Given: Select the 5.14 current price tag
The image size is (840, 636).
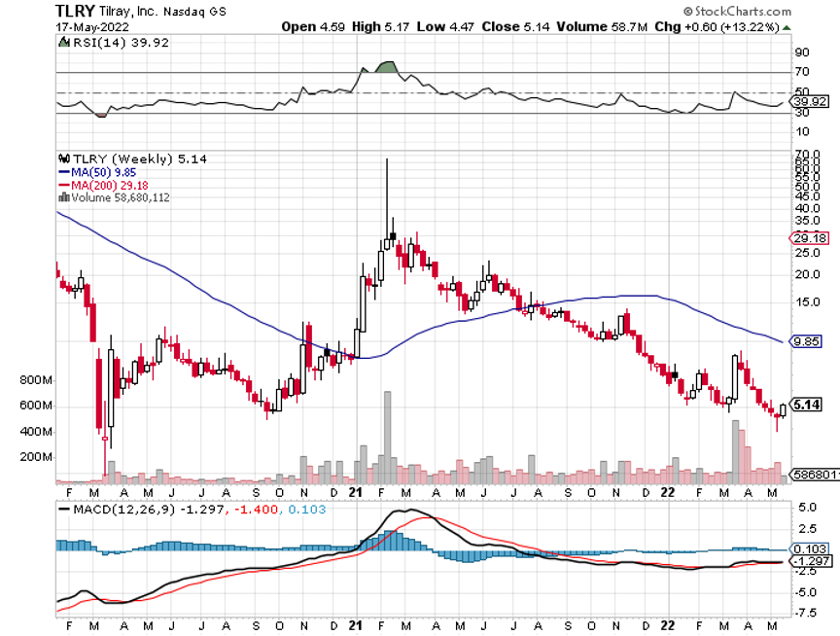Looking at the screenshot, I should pos(808,404).
